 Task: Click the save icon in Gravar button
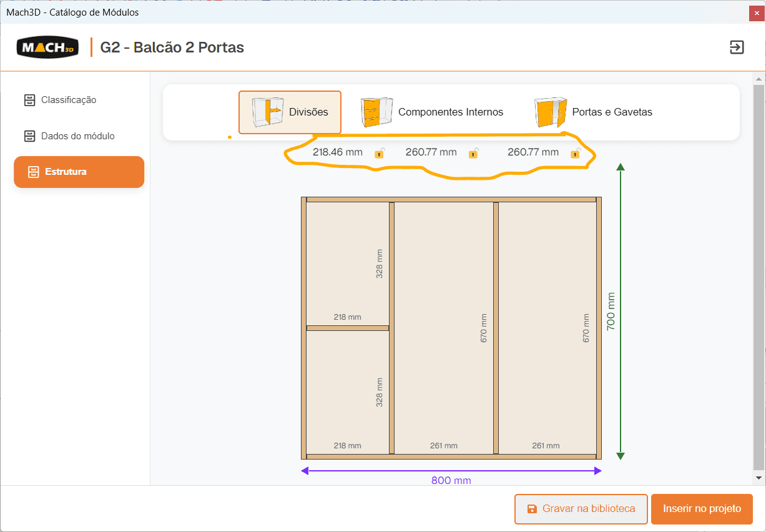click(532, 509)
